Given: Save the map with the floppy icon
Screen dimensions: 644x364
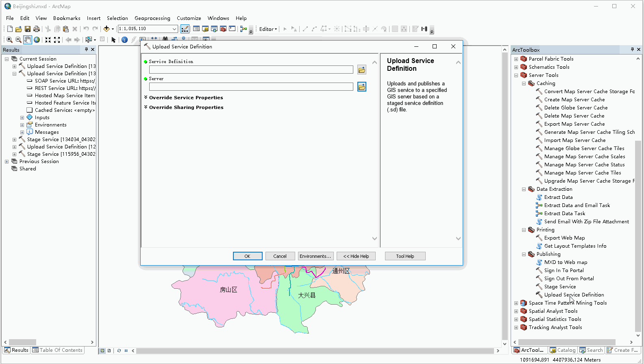Looking at the screenshot, I should tap(28, 29).
